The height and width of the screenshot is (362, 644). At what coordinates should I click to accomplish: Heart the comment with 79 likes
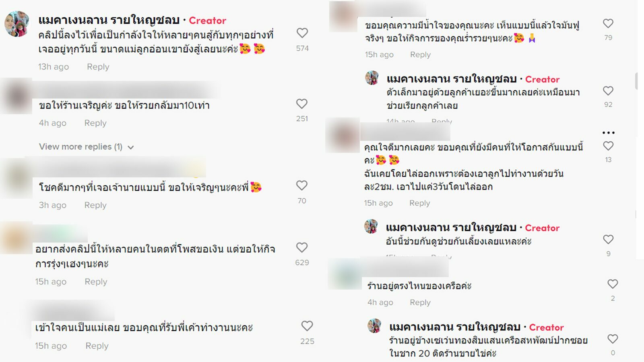608,23
